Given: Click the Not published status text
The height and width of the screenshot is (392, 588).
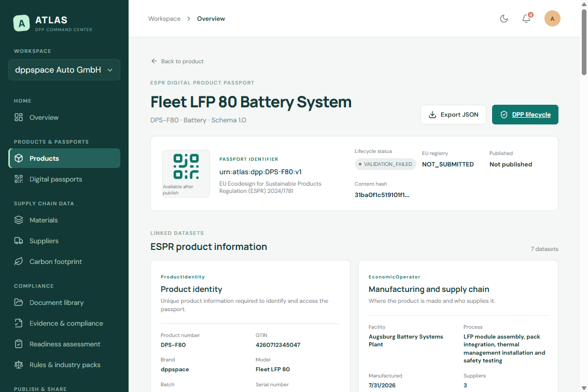Looking at the screenshot, I should click(x=510, y=164).
